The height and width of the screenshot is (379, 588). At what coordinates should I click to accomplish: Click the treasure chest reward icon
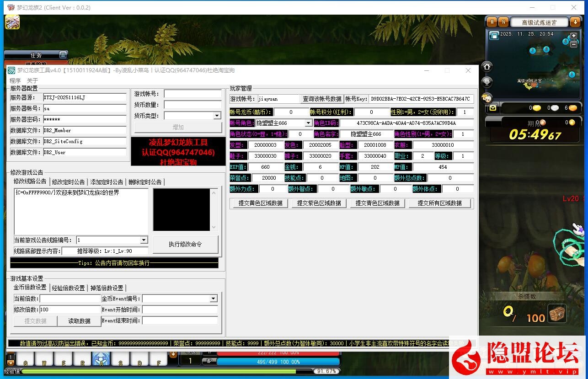point(557,314)
